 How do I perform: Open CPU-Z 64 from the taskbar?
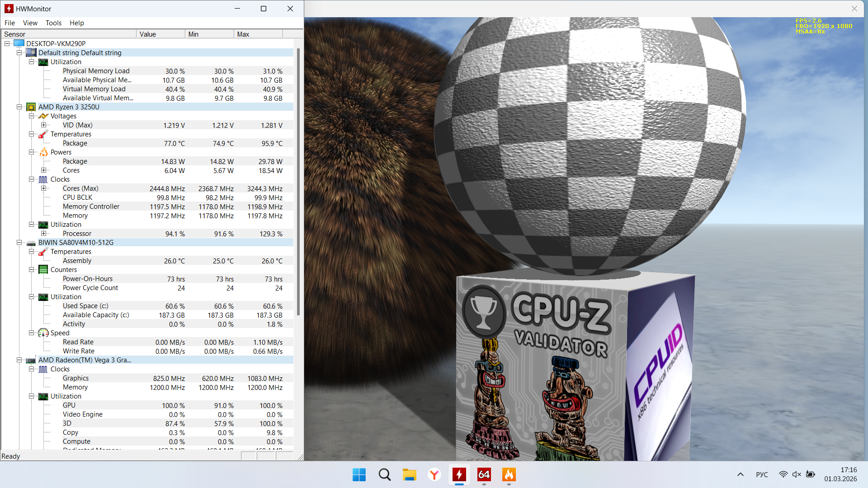coord(484,474)
